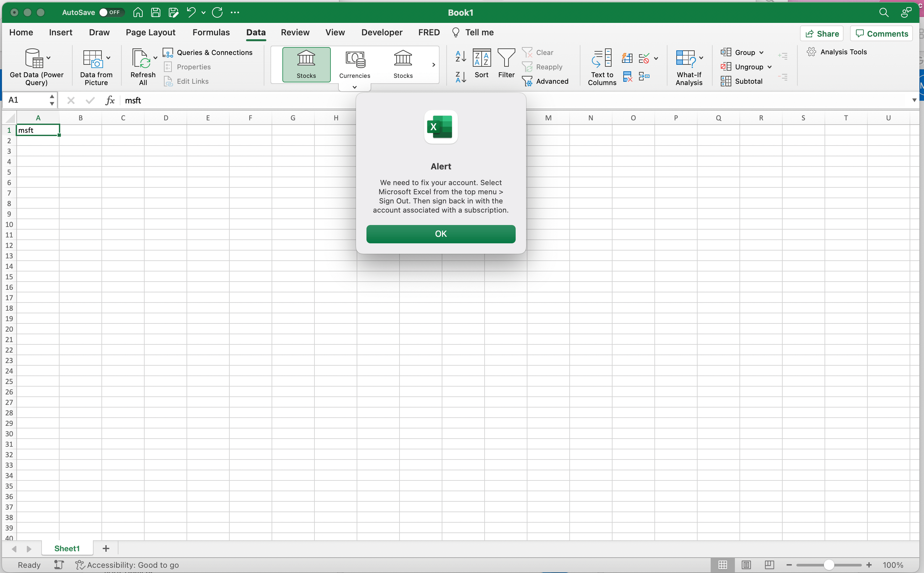The height and width of the screenshot is (573, 924).
Task: Open the Formulas tab
Action: [x=211, y=32]
